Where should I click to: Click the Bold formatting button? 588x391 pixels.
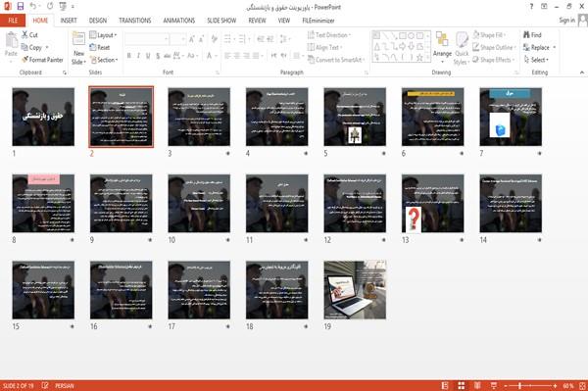[129, 56]
